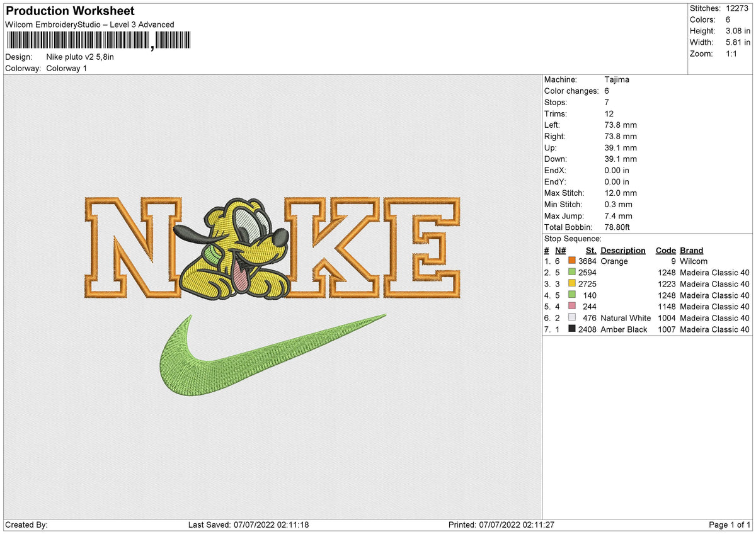Sort by the Code column header

pyautogui.click(x=665, y=250)
